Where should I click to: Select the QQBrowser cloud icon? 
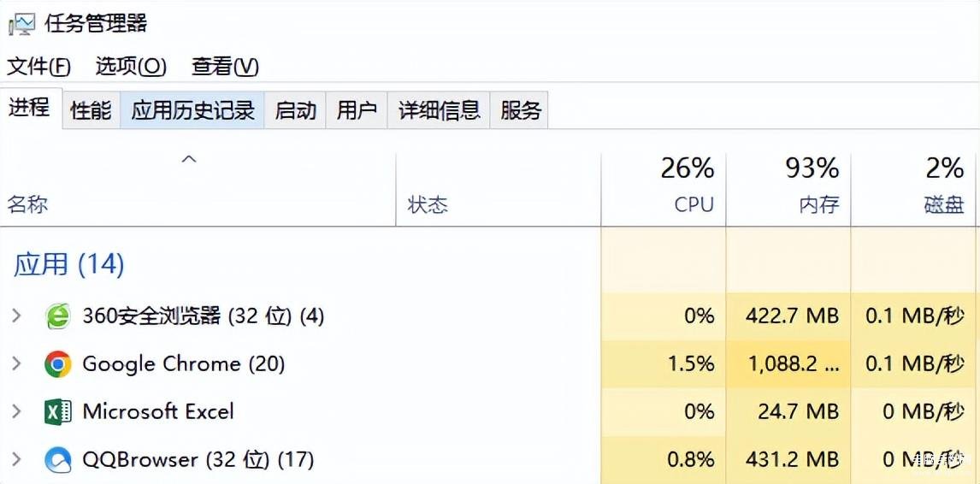click(x=57, y=460)
